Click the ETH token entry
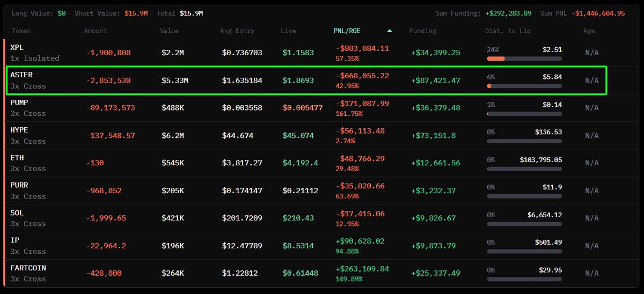Viewport: 644px width, 294px height. tap(17, 158)
